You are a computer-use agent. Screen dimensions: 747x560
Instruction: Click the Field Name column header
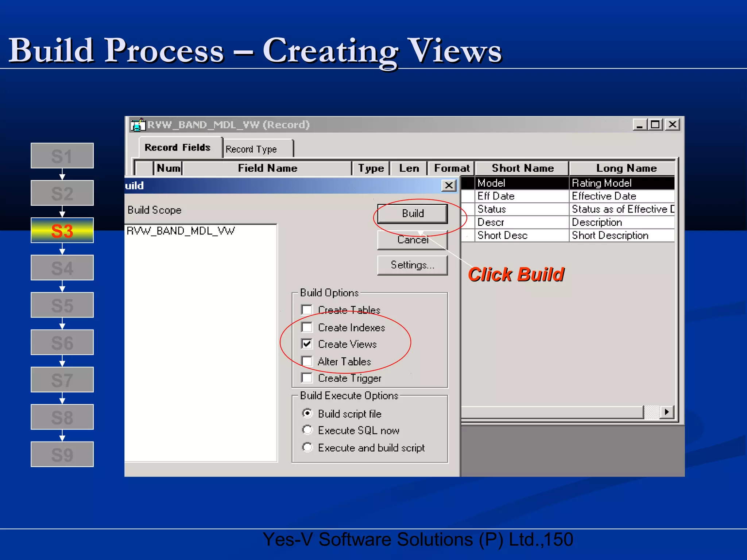pyautogui.click(x=267, y=168)
